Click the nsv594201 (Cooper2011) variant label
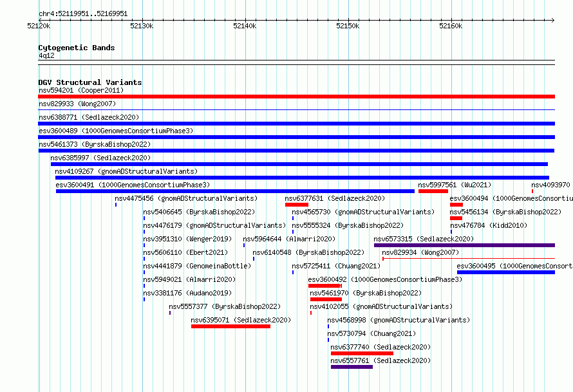 81,90
